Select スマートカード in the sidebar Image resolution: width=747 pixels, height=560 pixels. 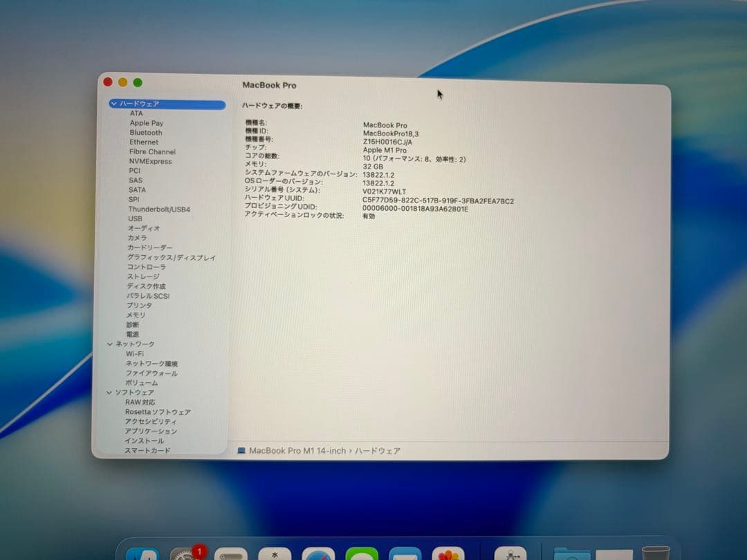tap(147, 451)
